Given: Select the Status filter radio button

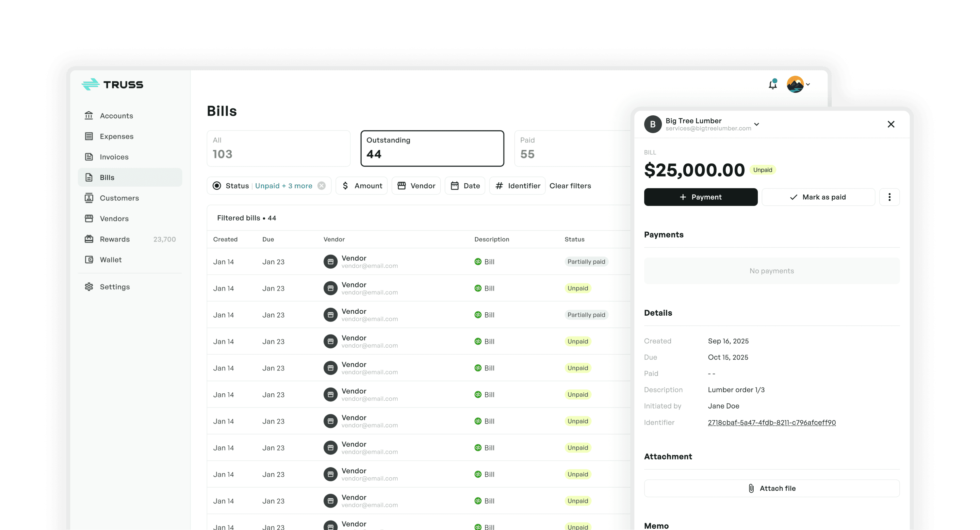Looking at the screenshot, I should (217, 186).
